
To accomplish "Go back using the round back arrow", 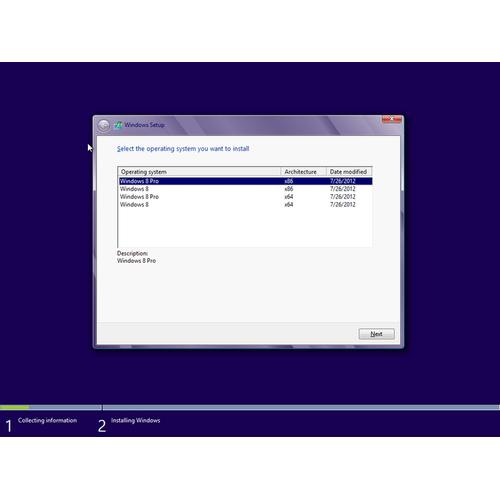I will [x=104, y=125].
